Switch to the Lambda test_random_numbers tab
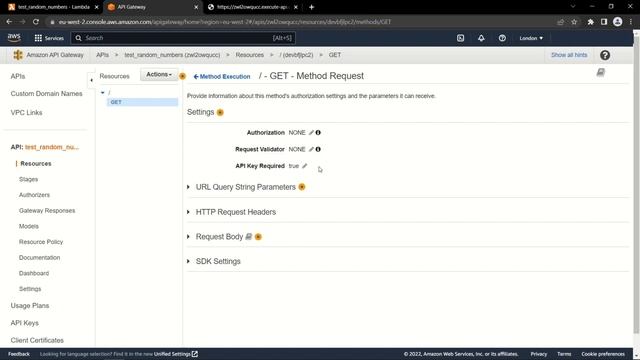The height and width of the screenshot is (360, 640). (x=53, y=7)
